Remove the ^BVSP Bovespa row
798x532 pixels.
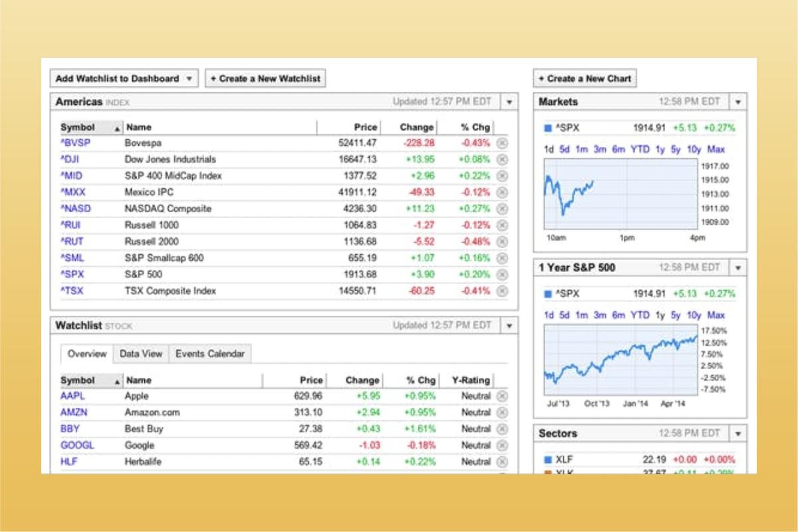coord(502,143)
